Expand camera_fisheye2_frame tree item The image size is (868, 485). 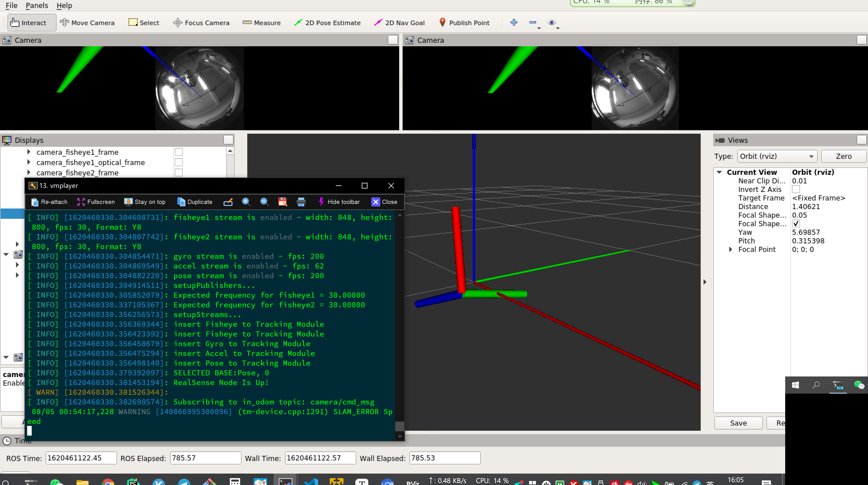click(x=29, y=173)
